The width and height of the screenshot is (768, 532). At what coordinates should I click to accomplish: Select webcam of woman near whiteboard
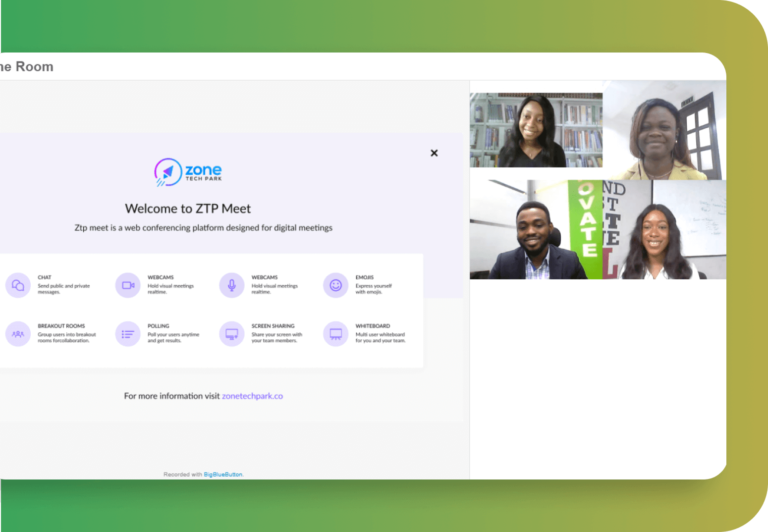point(665,229)
